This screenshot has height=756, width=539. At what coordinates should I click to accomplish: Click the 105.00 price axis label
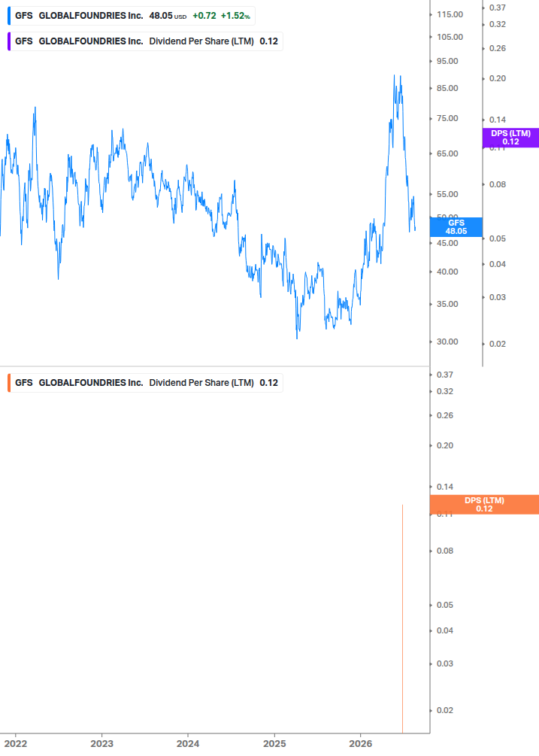[450, 37]
